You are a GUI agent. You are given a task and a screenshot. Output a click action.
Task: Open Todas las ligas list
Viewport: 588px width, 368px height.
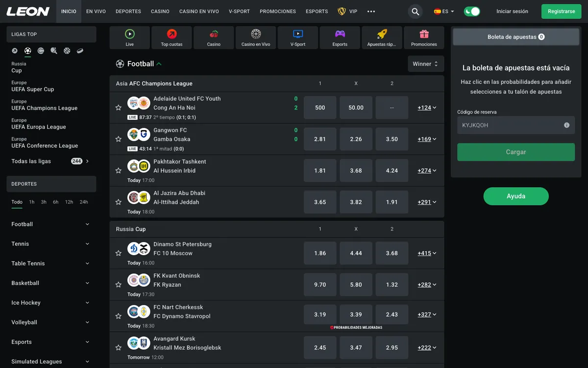pos(51,161)
